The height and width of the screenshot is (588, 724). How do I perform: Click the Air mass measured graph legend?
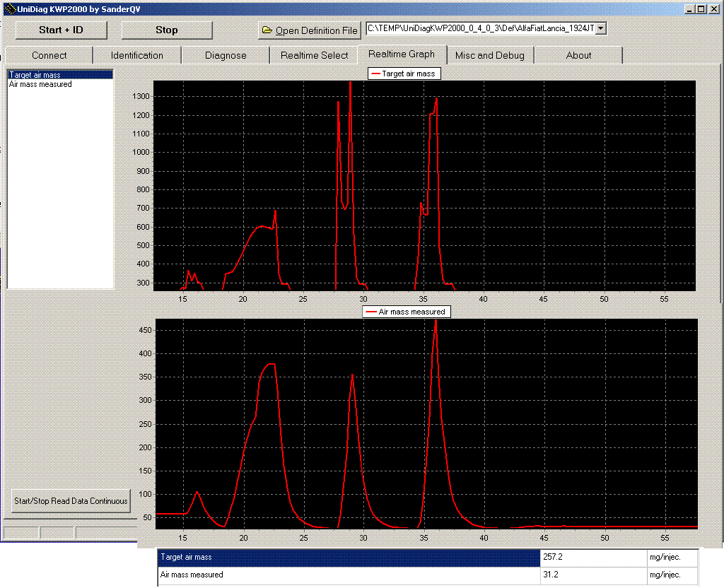coord(407,312)
